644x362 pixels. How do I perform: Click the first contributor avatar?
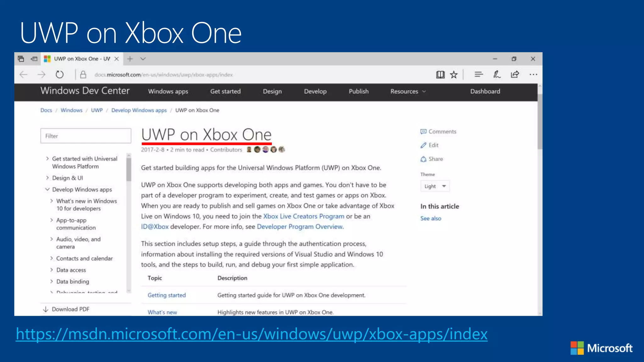(x=249, y=150)
